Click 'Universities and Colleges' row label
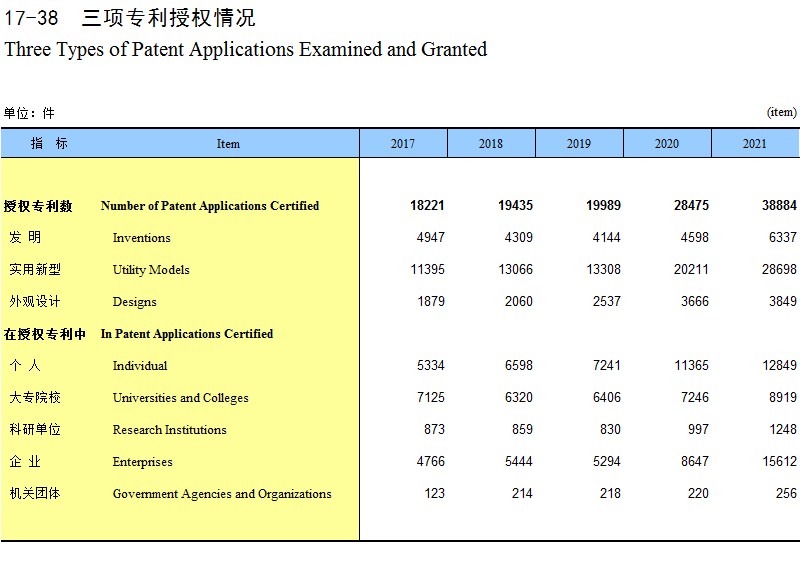This screenshot has height=574, width=800. [181, 398]
